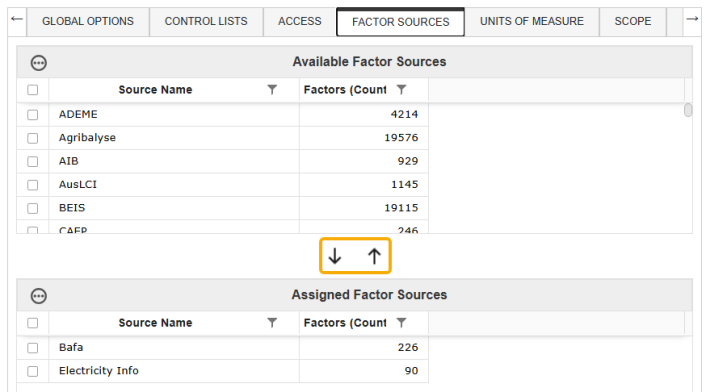Move selected sources down to assigned

[335, 256]
